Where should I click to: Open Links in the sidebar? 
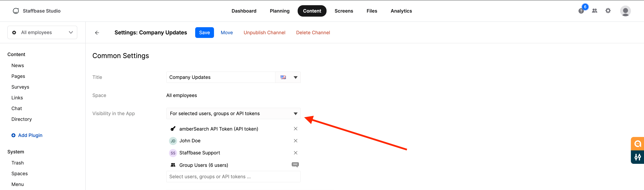pos(17,98)
